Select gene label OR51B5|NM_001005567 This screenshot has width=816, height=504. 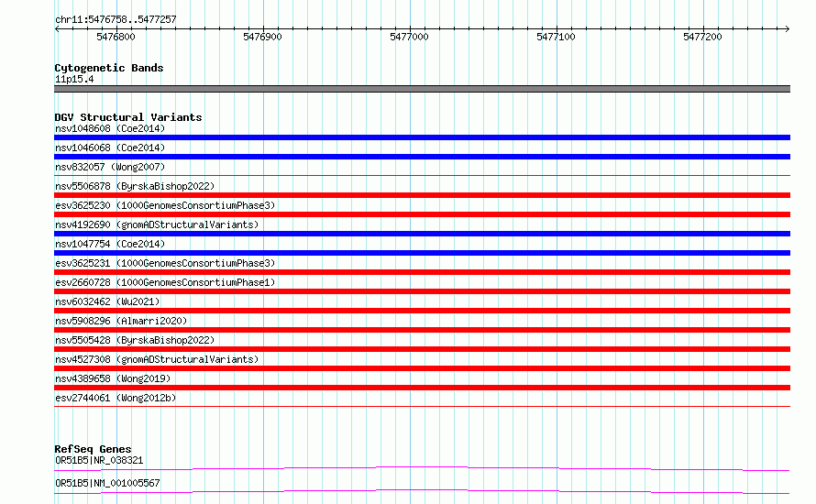coord(107,483)
